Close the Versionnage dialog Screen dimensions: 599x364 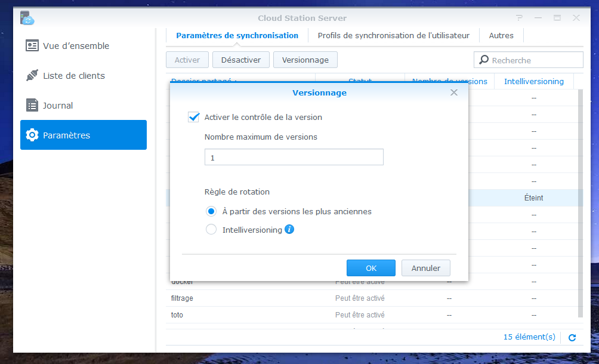[454, 93]
